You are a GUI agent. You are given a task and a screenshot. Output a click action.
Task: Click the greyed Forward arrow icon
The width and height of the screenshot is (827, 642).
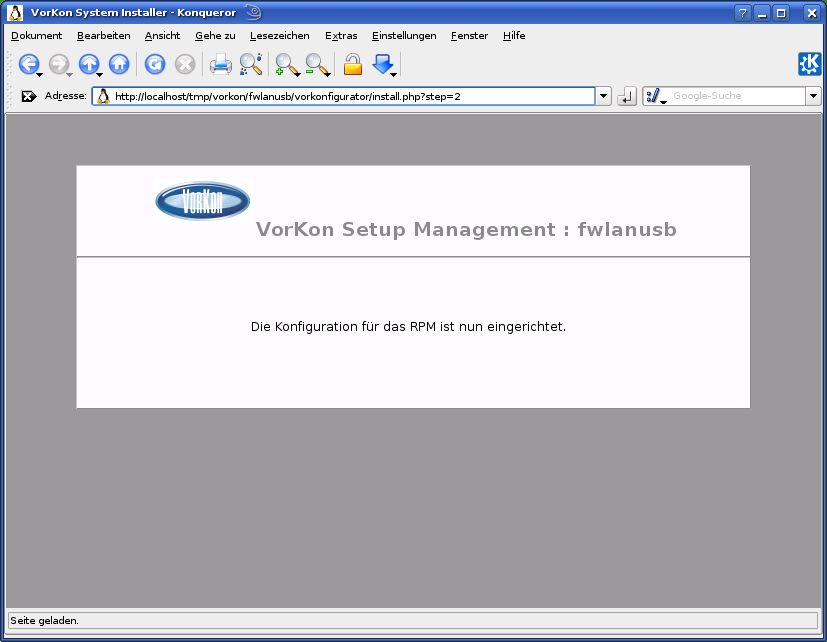pyautogui.click(x=59, y=64)
